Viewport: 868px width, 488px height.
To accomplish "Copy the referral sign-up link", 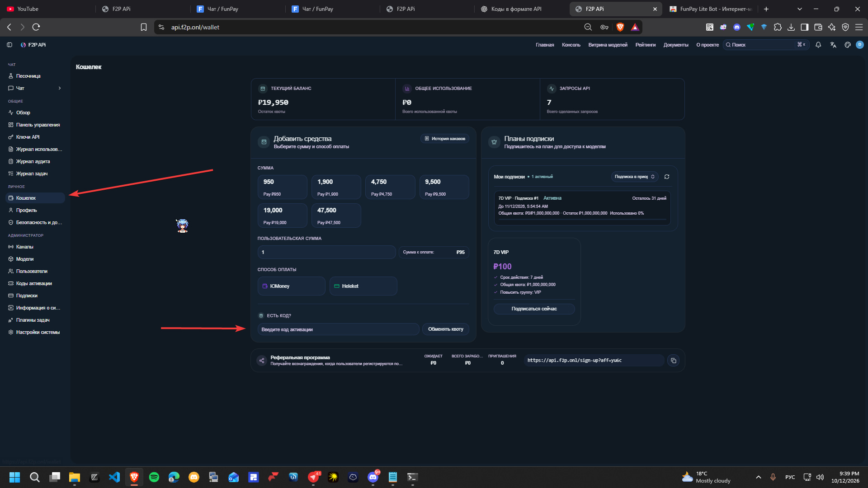I will click(x=673, y=361).
